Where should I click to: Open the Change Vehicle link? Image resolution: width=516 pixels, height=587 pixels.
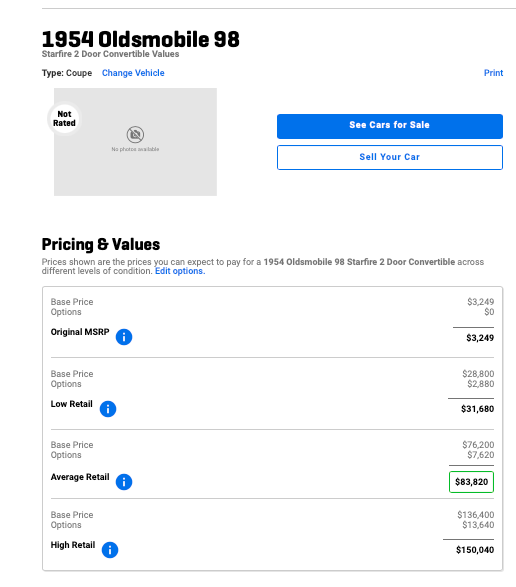click(x=133, y=73)
